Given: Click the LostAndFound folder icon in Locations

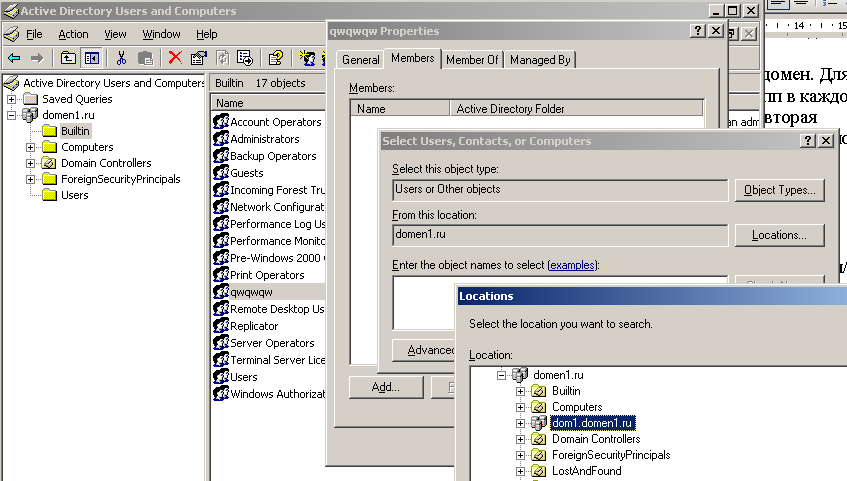Looking at the screenshot, I should (x=539, y=471).
